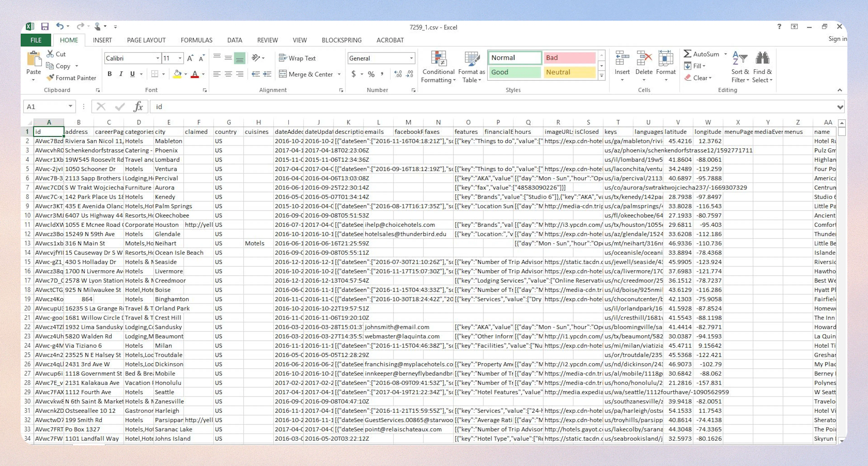
Task: Open the BLOCKSPRING tab
Action: [342, 40]
